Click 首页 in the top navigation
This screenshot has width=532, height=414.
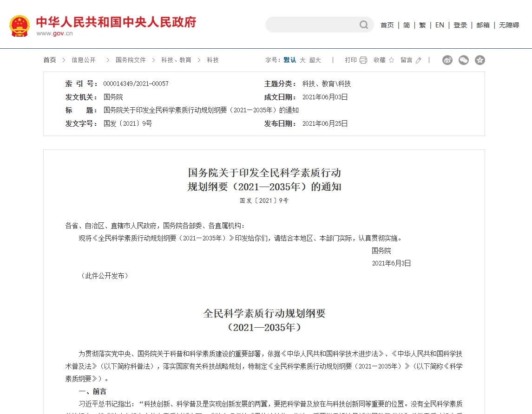[x=387, y=25]
